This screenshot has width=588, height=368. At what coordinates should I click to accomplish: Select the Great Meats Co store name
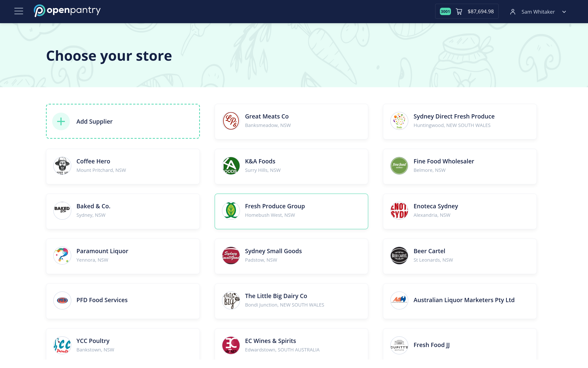coord(267,116)
